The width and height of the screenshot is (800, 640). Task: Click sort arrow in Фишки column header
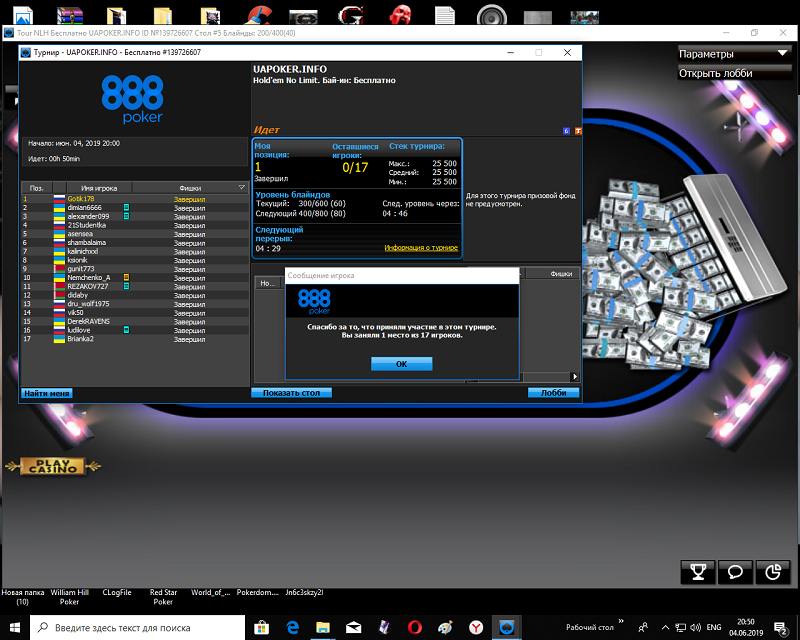click(242, 188)
